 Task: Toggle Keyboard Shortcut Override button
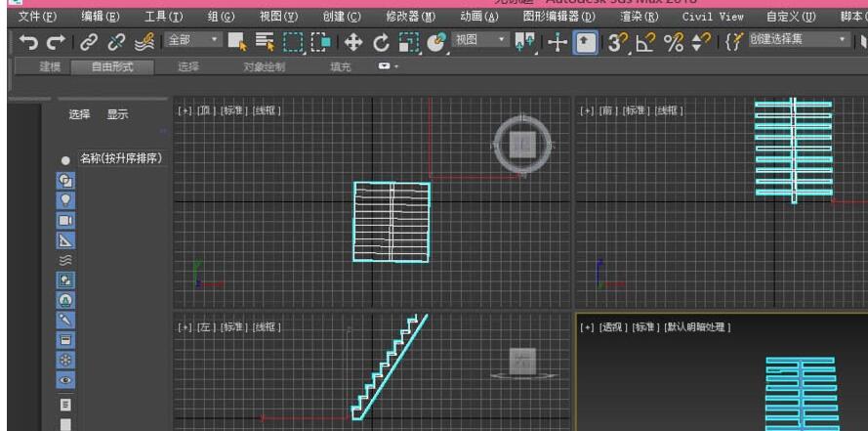(x=585, y=43)
